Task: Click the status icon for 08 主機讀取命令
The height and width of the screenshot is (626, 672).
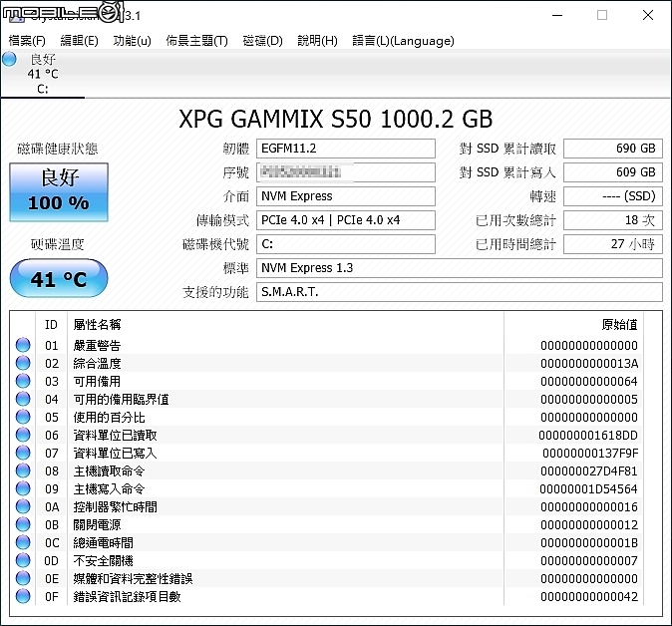Action: point(23,470)
